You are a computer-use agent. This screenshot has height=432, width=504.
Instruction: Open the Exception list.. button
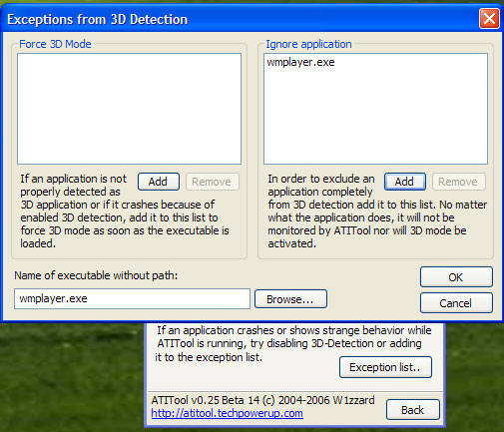[385, 367]
